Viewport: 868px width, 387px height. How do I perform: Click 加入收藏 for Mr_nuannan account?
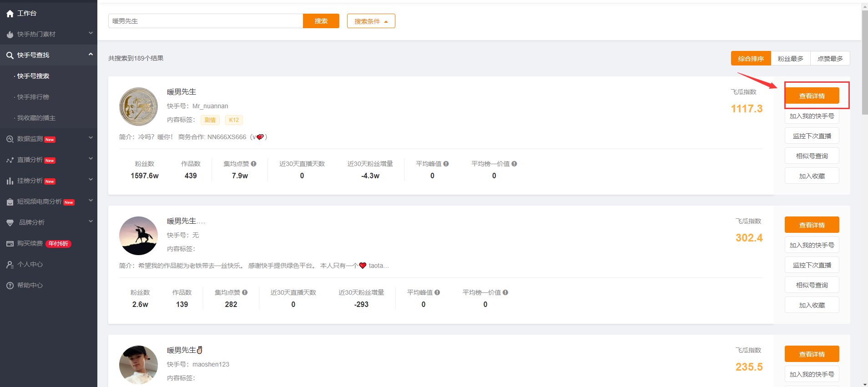(x=812, y=176)
